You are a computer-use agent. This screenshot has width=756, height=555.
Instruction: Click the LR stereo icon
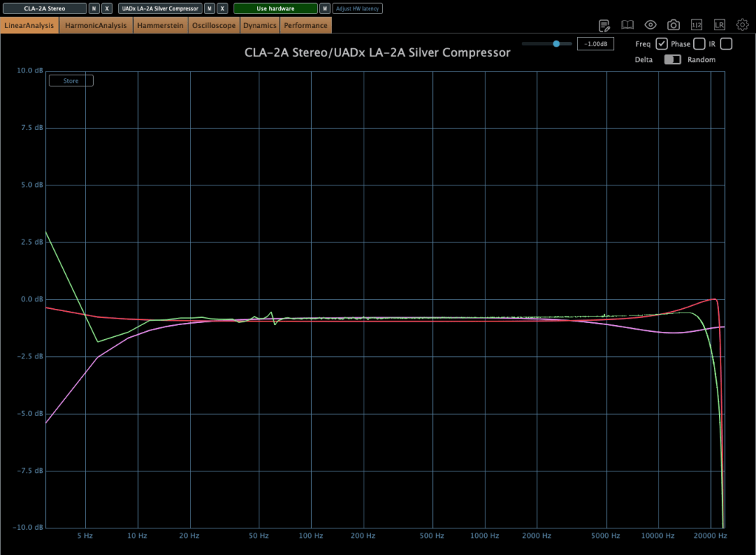pos(719,25)
